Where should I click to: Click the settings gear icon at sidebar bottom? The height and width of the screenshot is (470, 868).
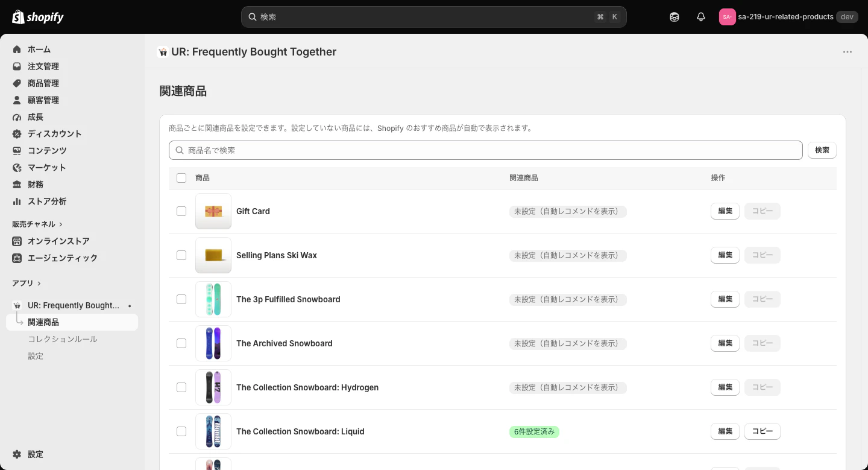pyautogui.click(x=17, y=454)
